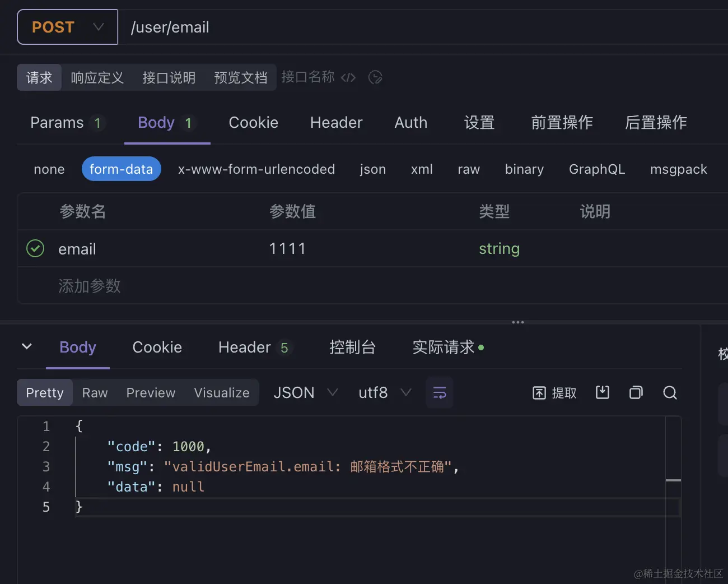Select the json body type

click(372, 169)
